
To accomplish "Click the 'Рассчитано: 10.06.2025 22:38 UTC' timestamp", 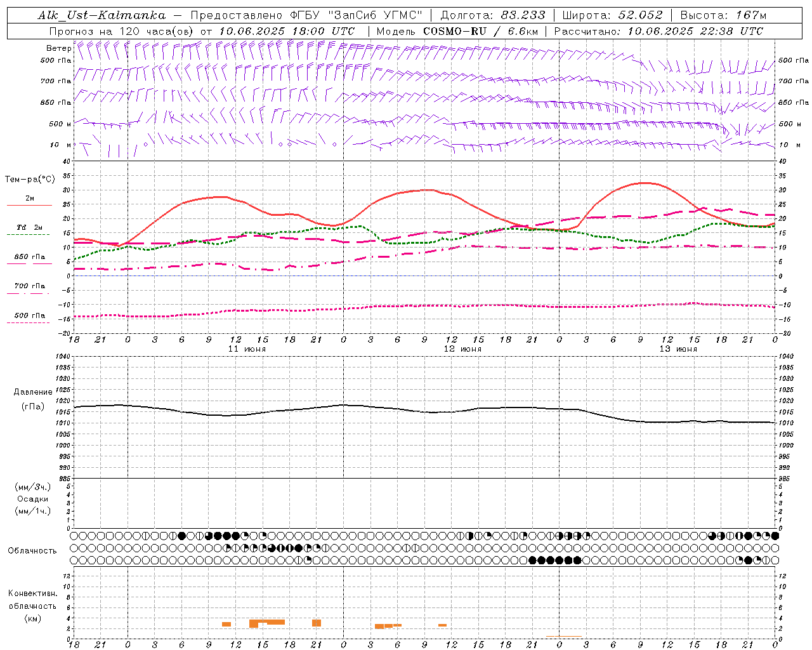I will pyautogui.click(x=658, y=31).
